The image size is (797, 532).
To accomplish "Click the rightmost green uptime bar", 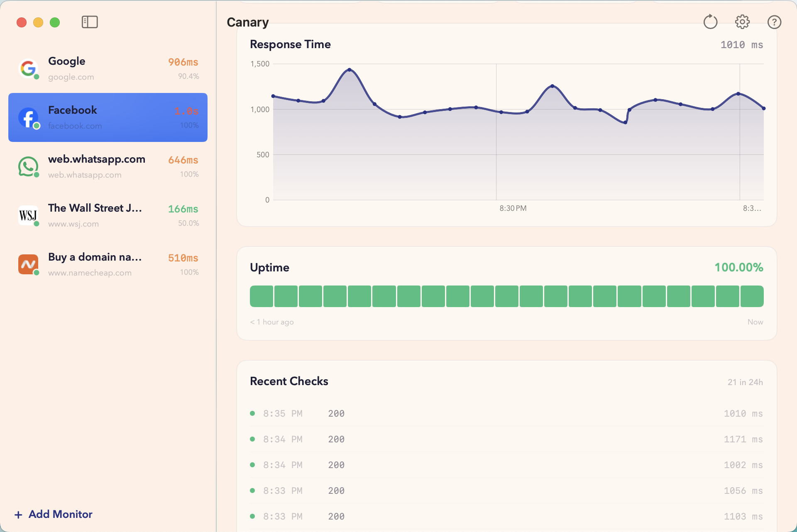I will [x=751, y=296].
